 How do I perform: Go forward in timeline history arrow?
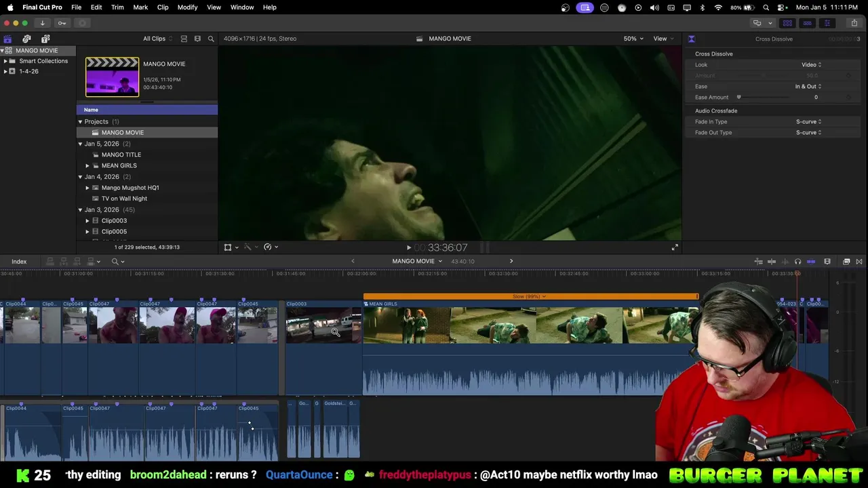(511, 262)
